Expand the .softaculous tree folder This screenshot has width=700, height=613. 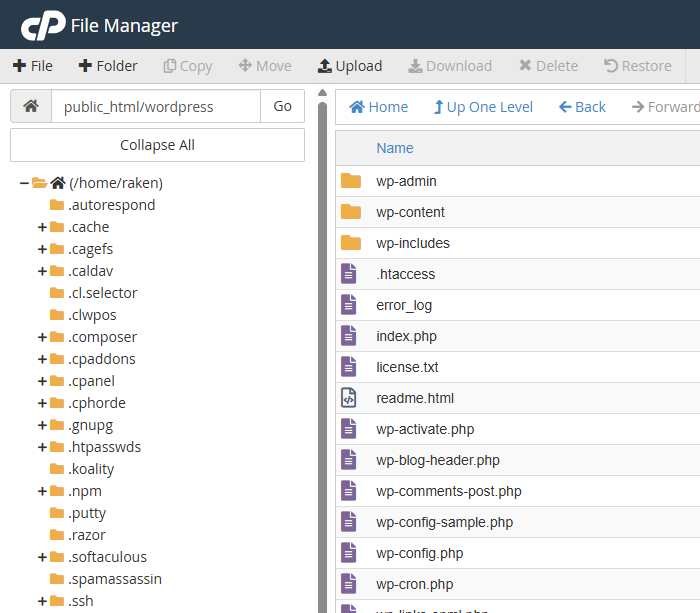[x=42, y=557]
